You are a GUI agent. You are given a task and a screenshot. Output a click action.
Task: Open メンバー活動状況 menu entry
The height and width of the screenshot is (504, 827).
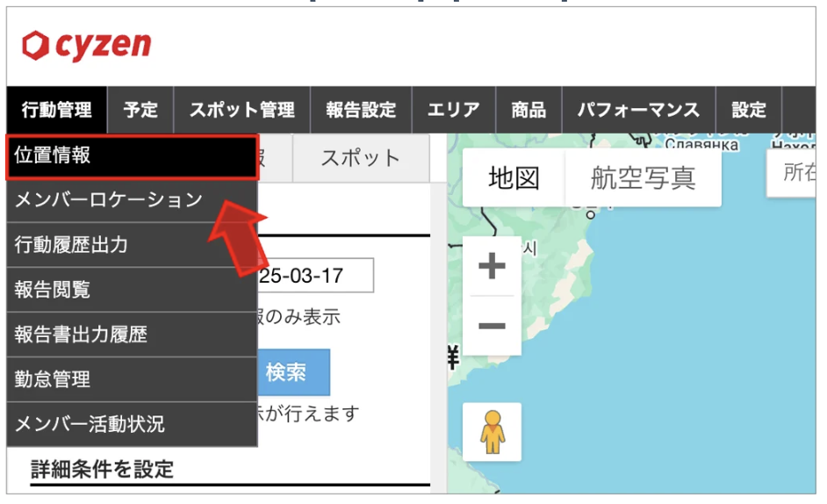coord(132,424)
